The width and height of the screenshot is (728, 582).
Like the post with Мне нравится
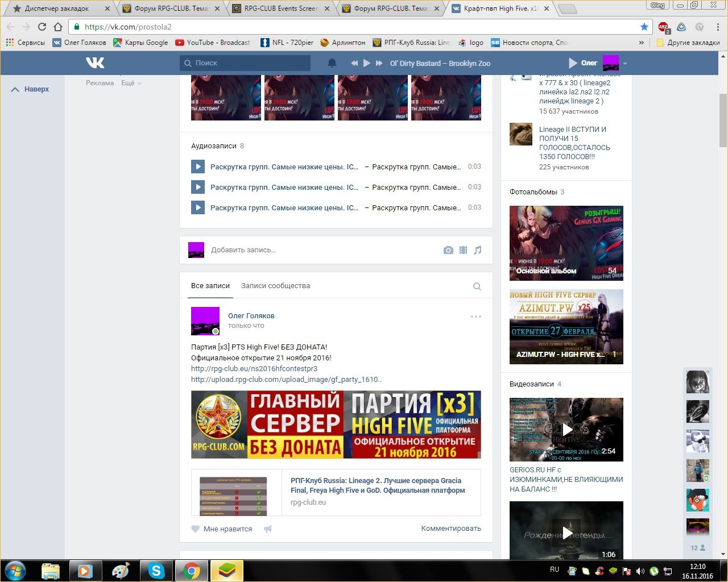(x=222, y=529)
